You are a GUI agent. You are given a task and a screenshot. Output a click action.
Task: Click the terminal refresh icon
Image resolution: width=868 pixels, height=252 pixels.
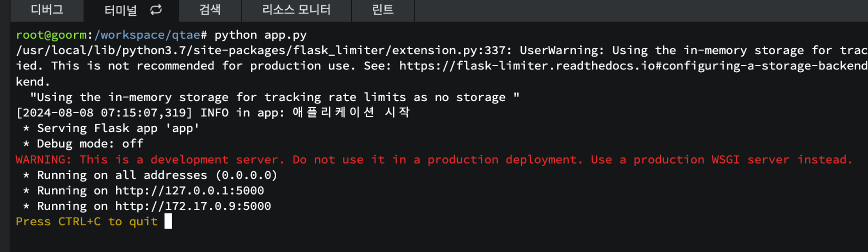pyautogui.click(x=156, y=10)
